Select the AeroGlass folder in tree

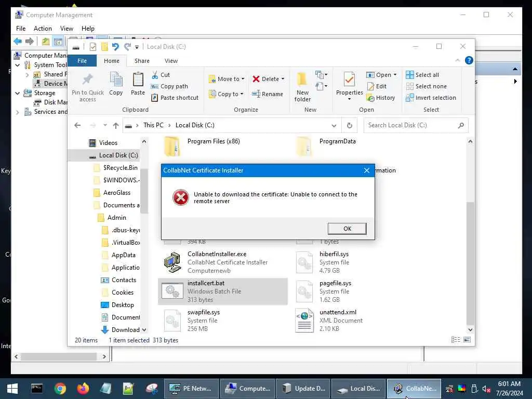click(112, 193)
